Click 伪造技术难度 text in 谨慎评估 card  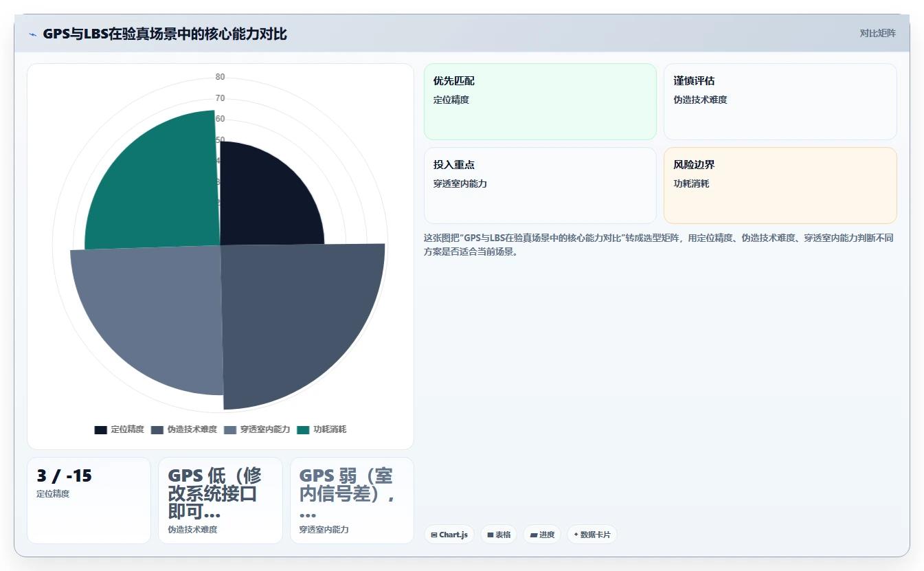point(700,100)
